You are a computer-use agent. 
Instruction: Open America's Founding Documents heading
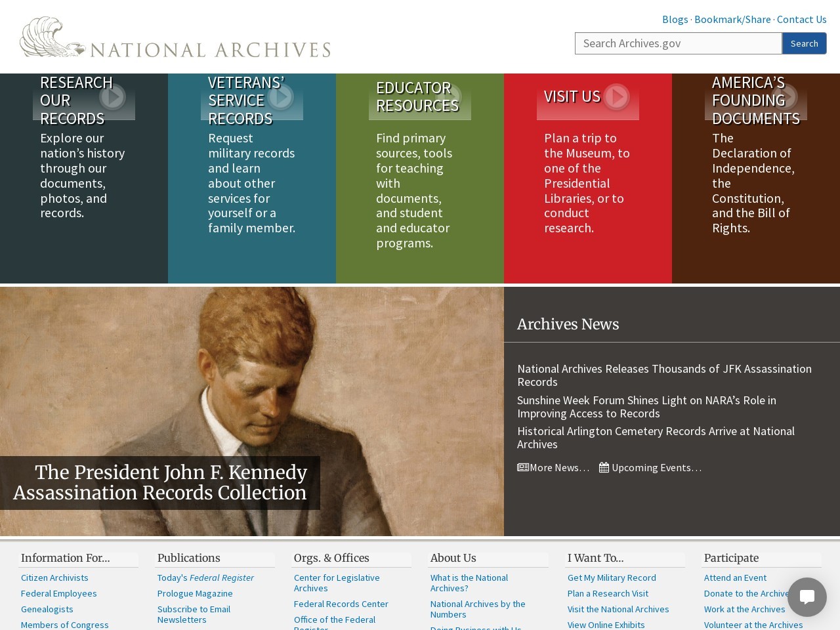[756, 100]
